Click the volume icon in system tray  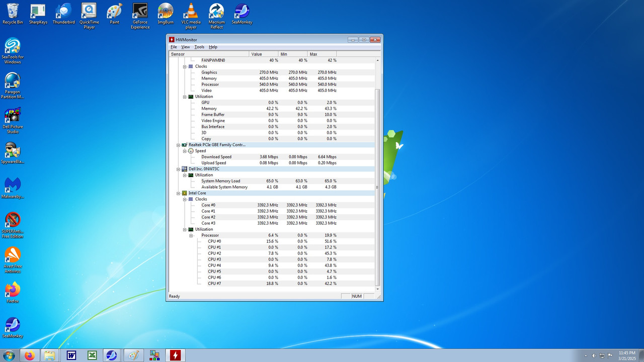click(594, 355)
